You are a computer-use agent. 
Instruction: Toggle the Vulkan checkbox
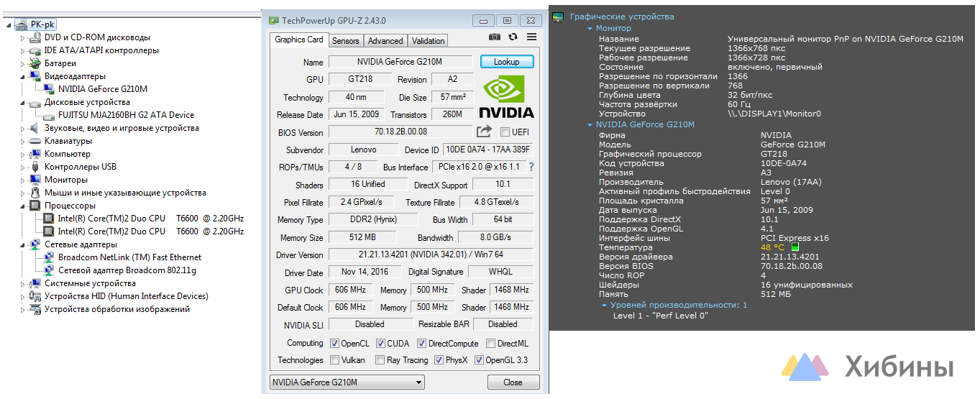click(x=334, y=360)
